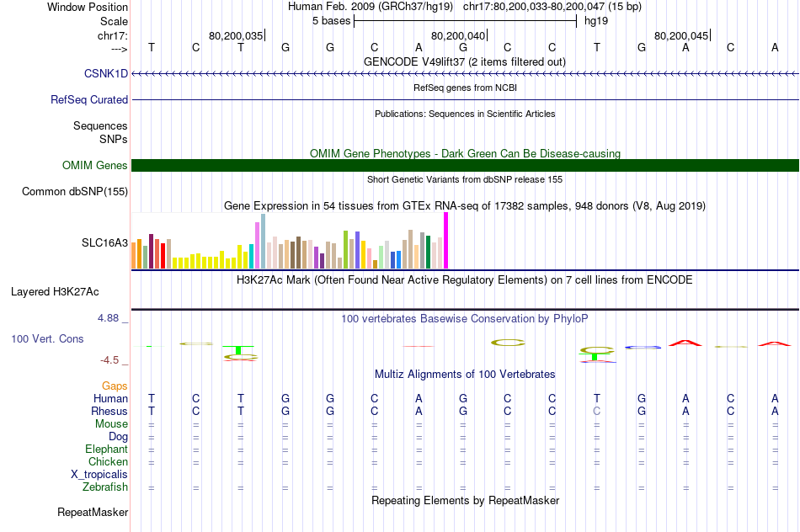Click the tall magenta GTEx expression bar
Viewport: 800px width, 532px height.
[x=446, y=241]
